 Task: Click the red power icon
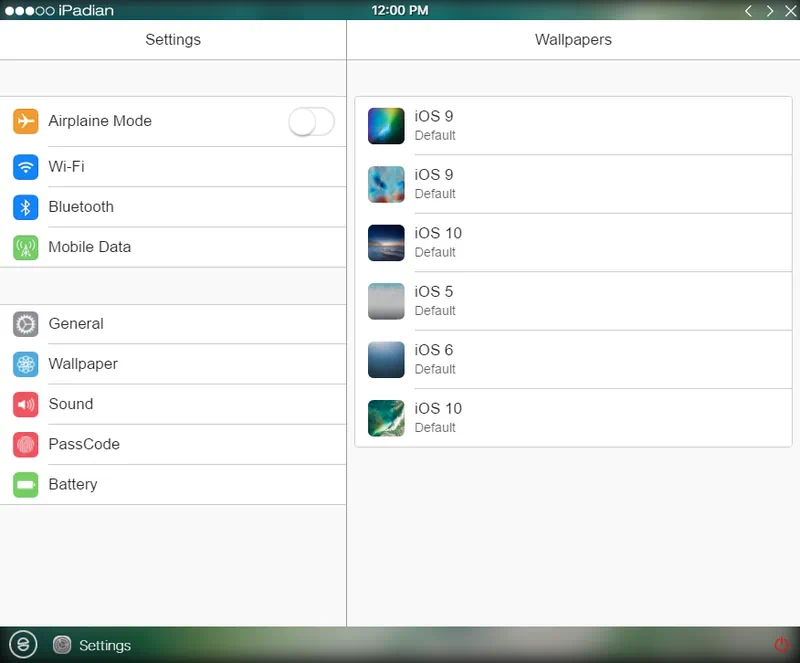pos(782,645)
